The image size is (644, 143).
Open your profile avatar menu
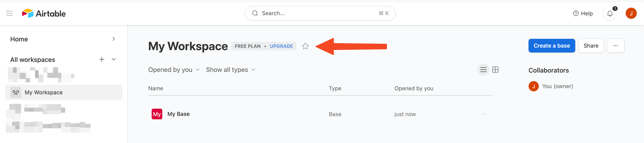pos(632,13)
